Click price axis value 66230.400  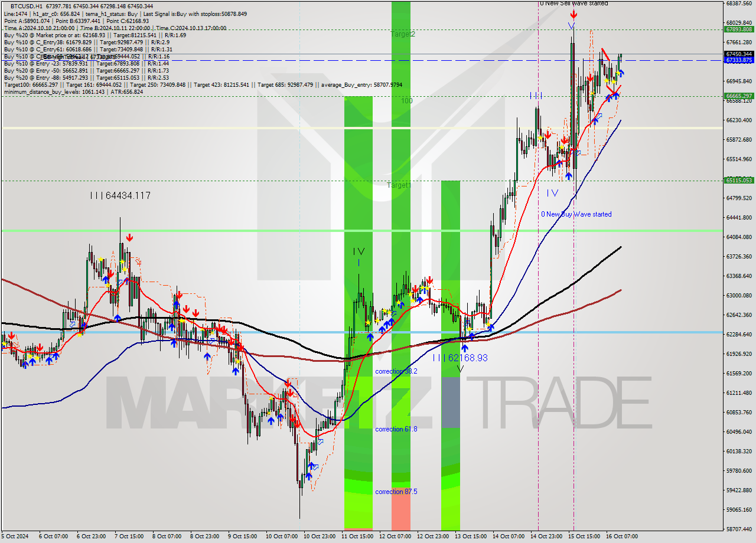[738, 120]
